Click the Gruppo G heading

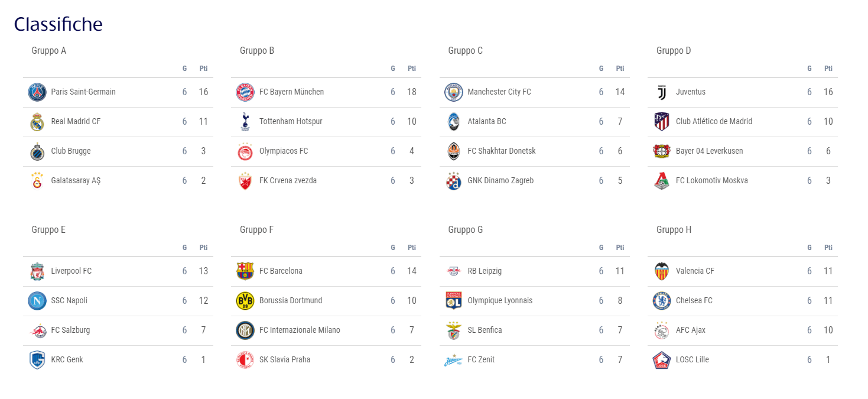pyautogui.click(x=466, y=230)
